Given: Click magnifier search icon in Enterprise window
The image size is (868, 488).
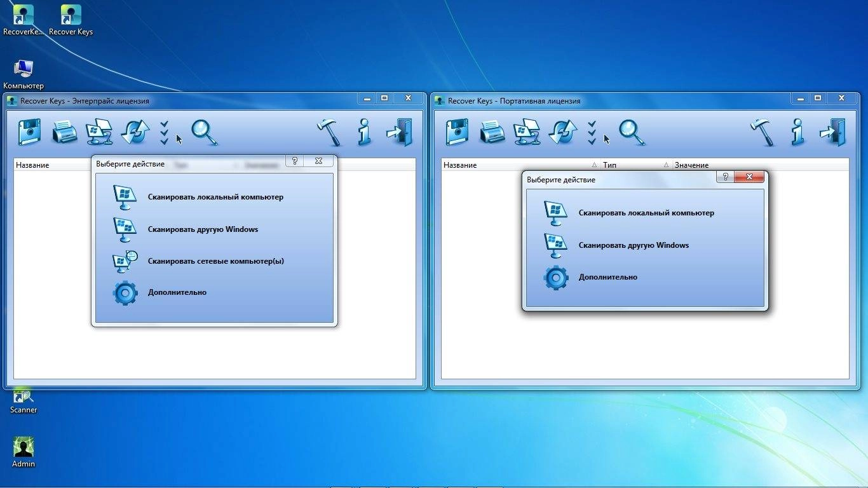Looking at the screenshot, I should [x=205, y=132].
